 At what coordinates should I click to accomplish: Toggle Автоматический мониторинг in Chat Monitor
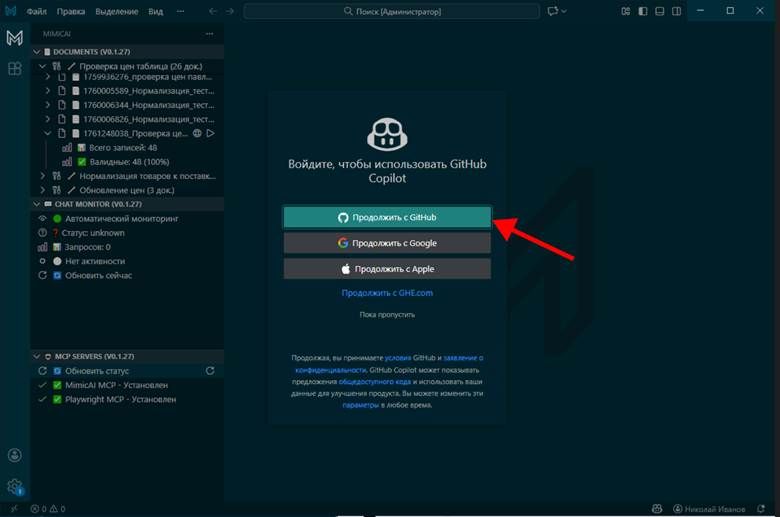[x=127, y=218]
